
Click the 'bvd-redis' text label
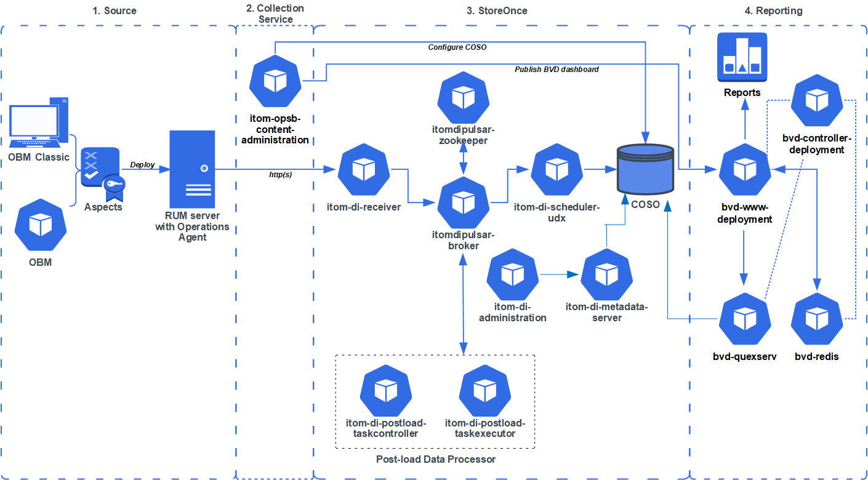[817, 356]
